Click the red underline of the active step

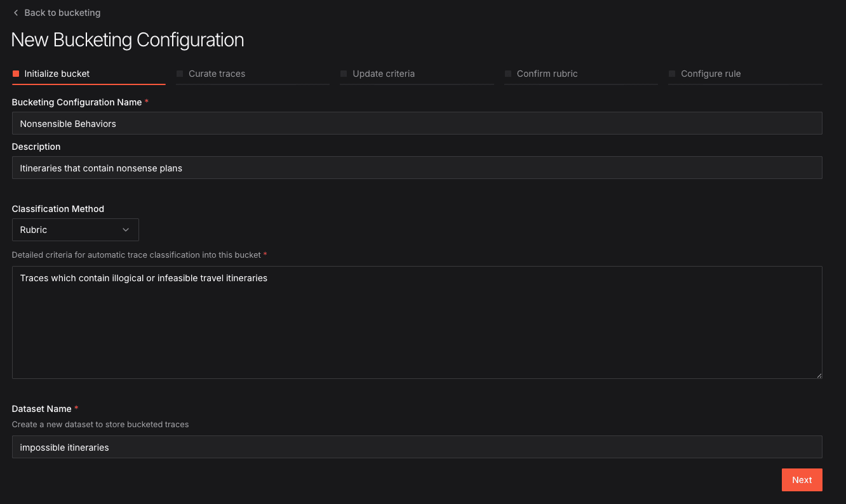click(88, 84)
